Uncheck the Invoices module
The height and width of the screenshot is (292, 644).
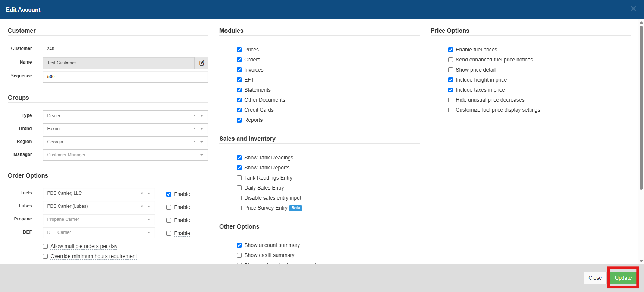(x=239, y=70)
